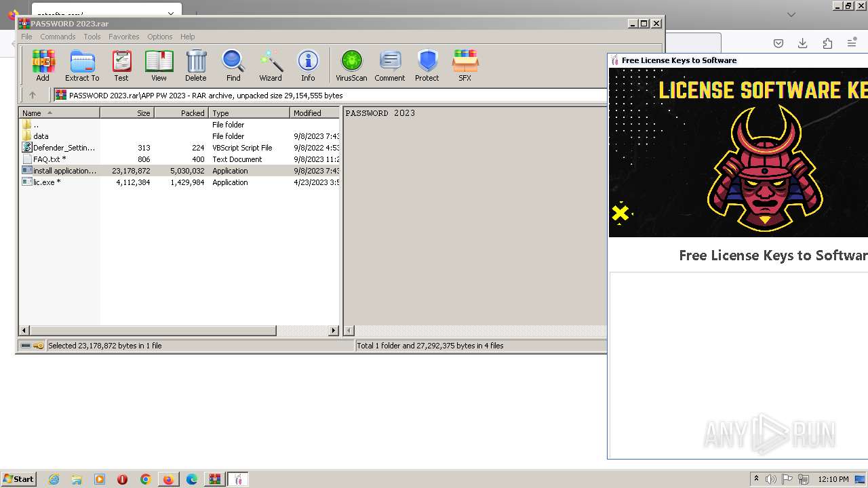Click Firefox list all tabs chevron
Screen dimensions: 868x488
(791, 14)
